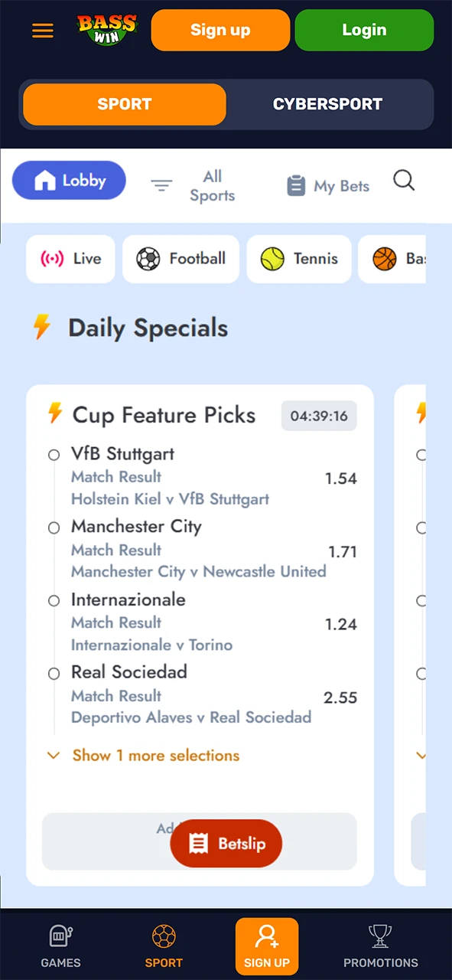Open the Betslip
The height and width of the screenshot is (980, 452).
pos(226,843)
